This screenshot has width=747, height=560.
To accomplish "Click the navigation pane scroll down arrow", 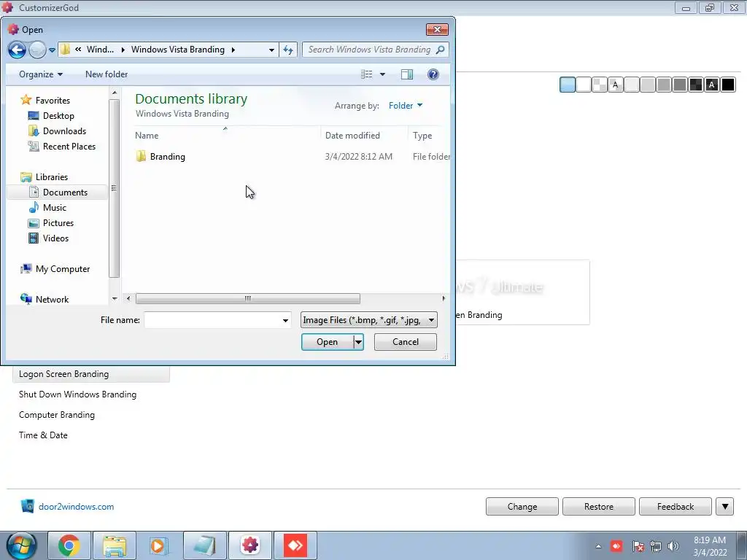I will [115, 299].
